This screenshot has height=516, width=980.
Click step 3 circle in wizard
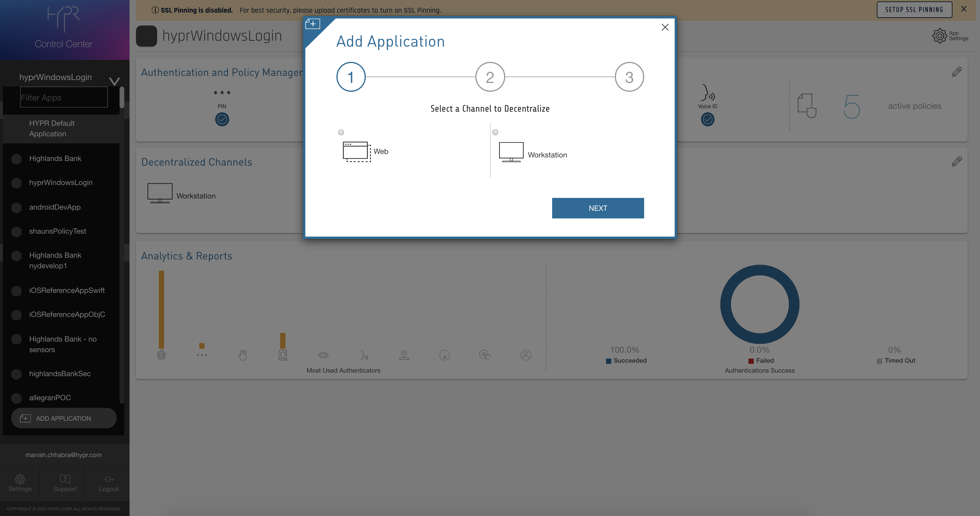[x=629, y=77]
